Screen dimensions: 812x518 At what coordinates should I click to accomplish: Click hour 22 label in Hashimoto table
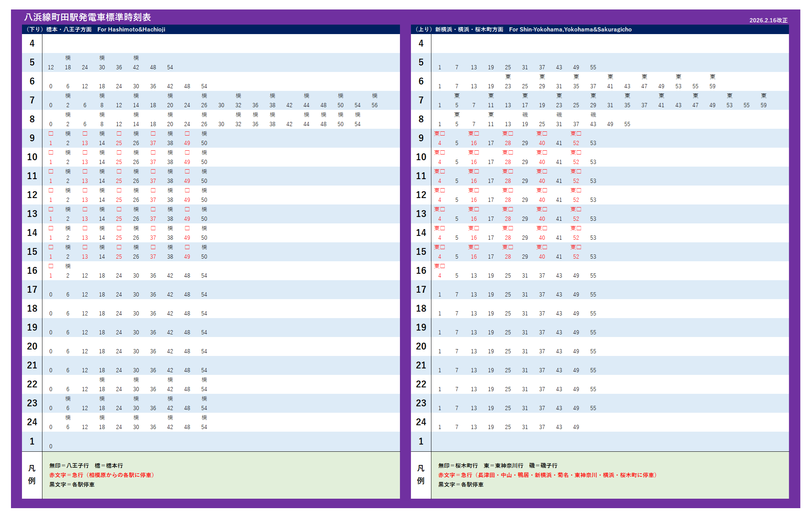click(32, 384)
